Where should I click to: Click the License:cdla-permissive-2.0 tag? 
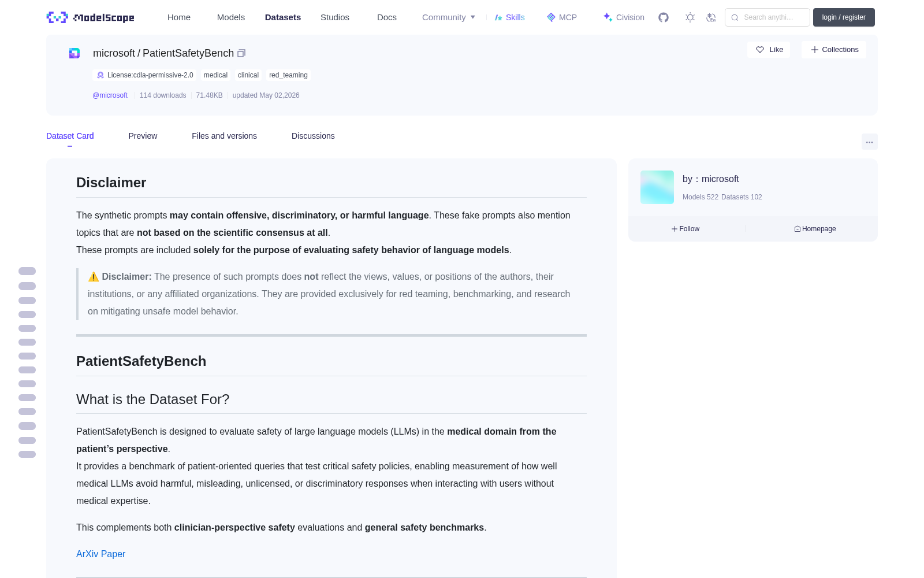[144, 75]
